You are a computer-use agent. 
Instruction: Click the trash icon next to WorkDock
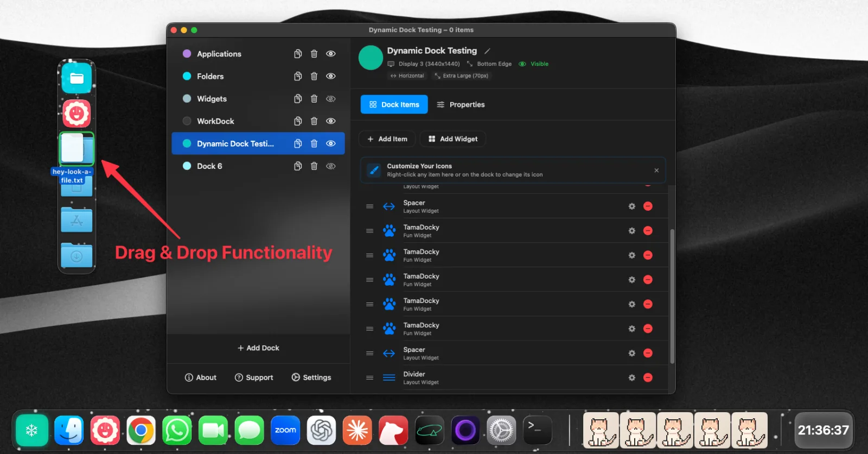tap(314, 121)
